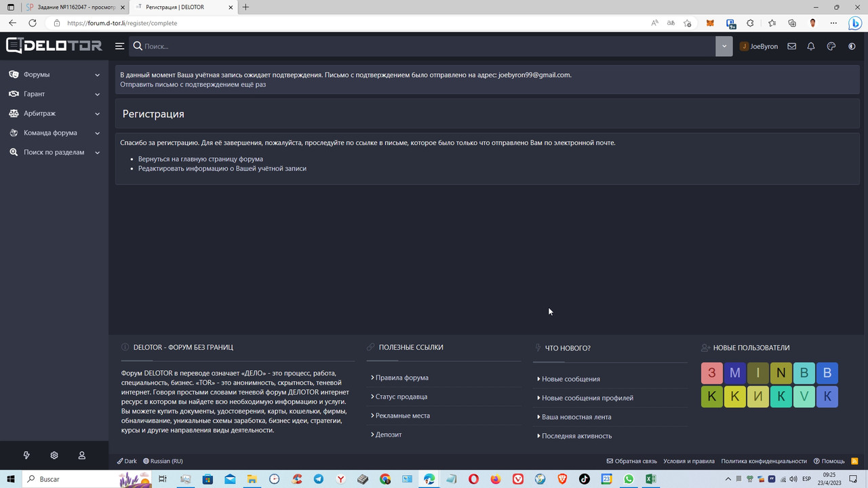This screenshot has height=488, width=868.
Task: Toggle the sidebar with hamburger icon
Action: [119, 46]
